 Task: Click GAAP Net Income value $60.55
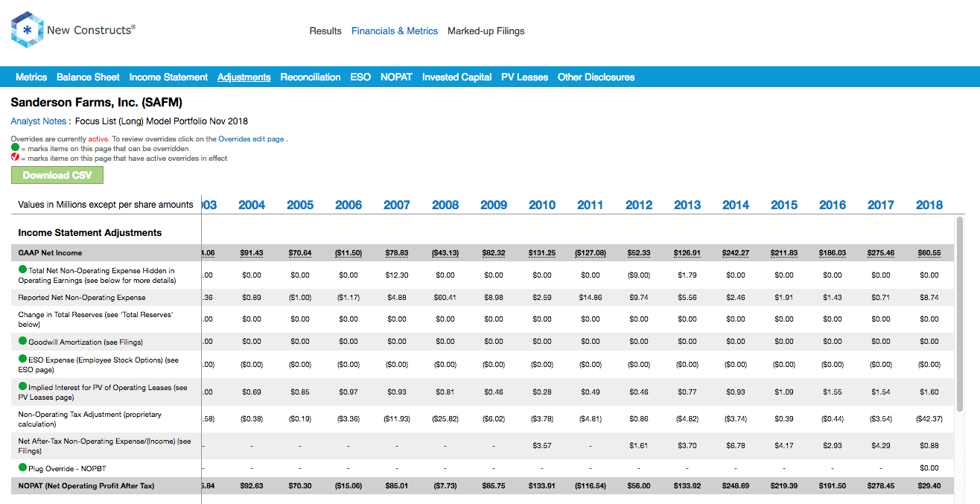tap(929, 253)
